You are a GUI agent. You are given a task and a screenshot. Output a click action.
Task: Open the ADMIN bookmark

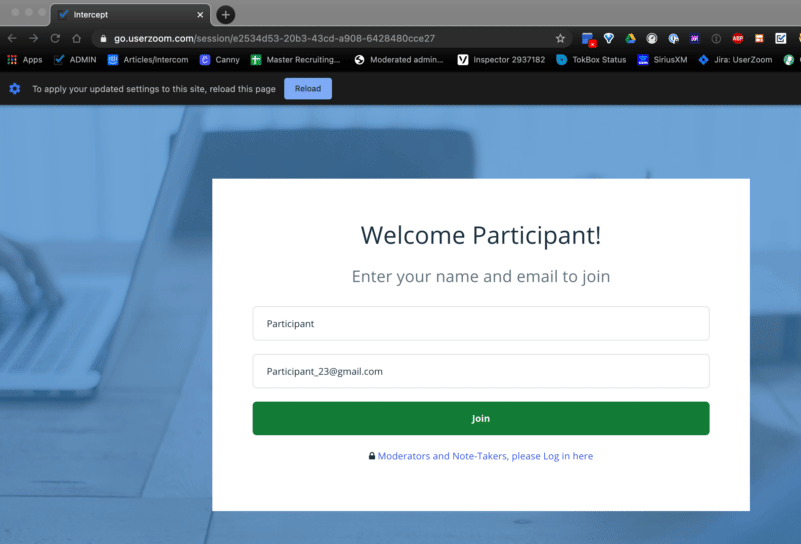click(x=75, y=60)
